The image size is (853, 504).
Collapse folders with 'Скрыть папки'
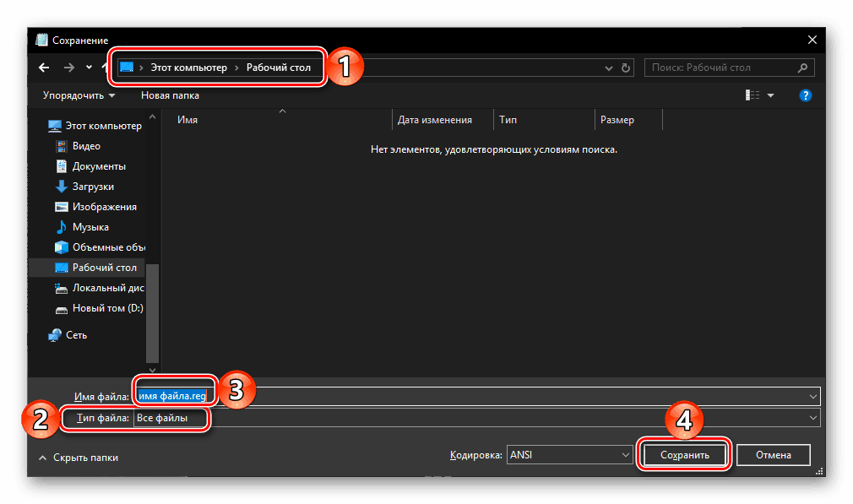pos(79,458)
